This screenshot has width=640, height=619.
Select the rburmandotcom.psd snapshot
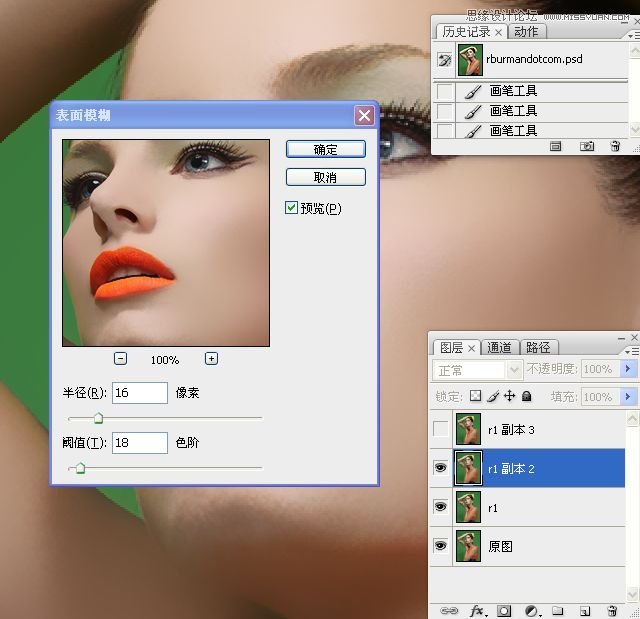(x=530, y=60)
